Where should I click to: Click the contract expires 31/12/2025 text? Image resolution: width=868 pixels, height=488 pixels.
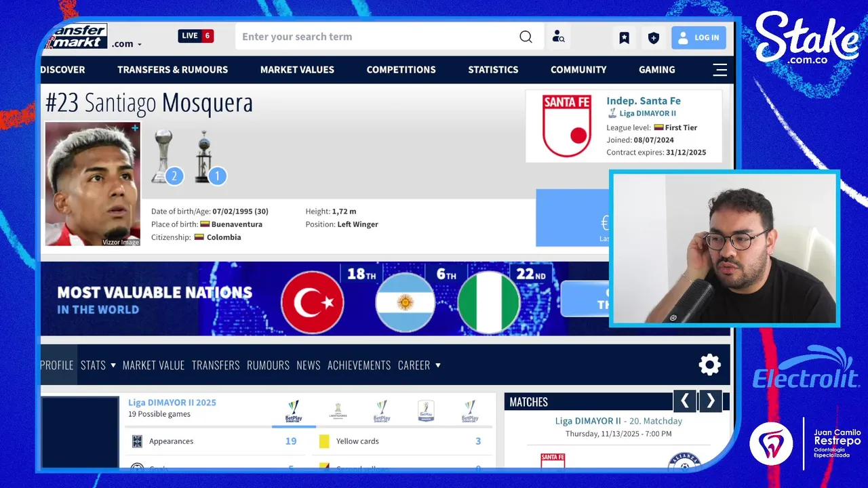click(x=656, y=152)
